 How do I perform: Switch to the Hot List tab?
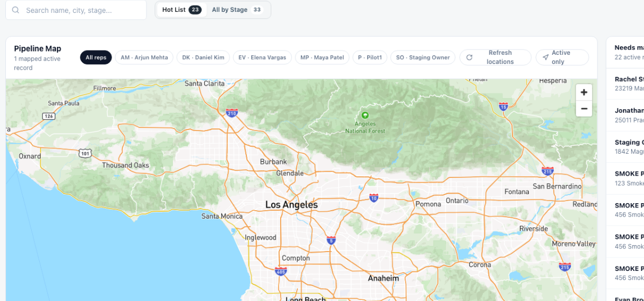pos(181,10)
